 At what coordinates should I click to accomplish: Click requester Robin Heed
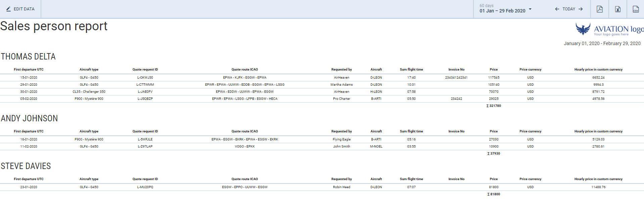pos(341,187)
